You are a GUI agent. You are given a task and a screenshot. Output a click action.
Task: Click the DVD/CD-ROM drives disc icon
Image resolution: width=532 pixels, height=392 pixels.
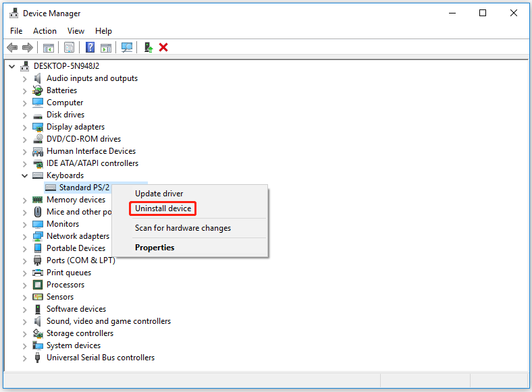pyautogui.click(x=38, y=139)
